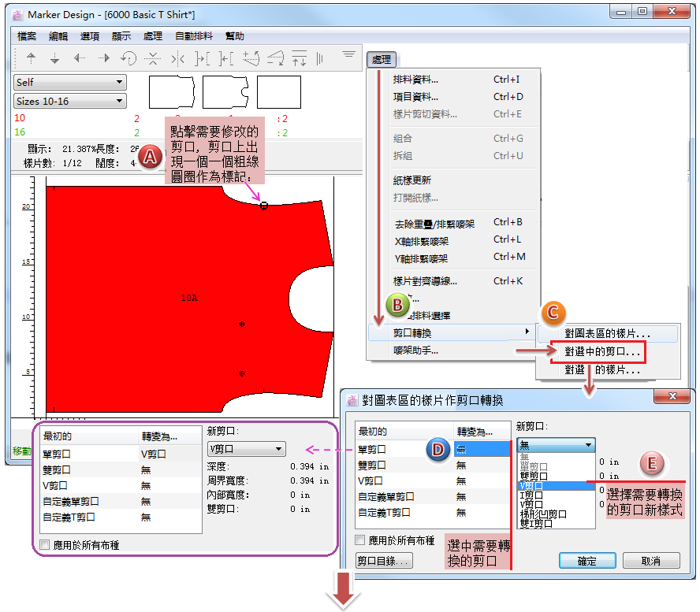
Task: Select the third rectangular piece thumbnail
Action: pos(278,92)
